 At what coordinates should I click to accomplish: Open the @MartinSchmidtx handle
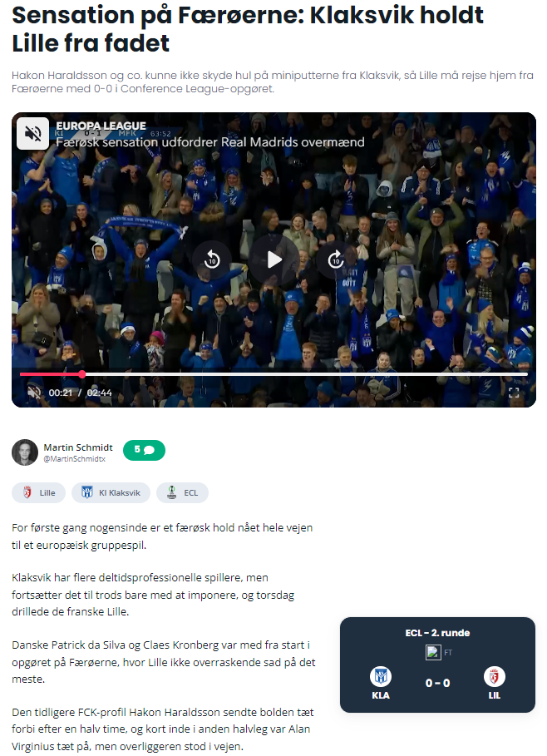[x=74, y=459]
